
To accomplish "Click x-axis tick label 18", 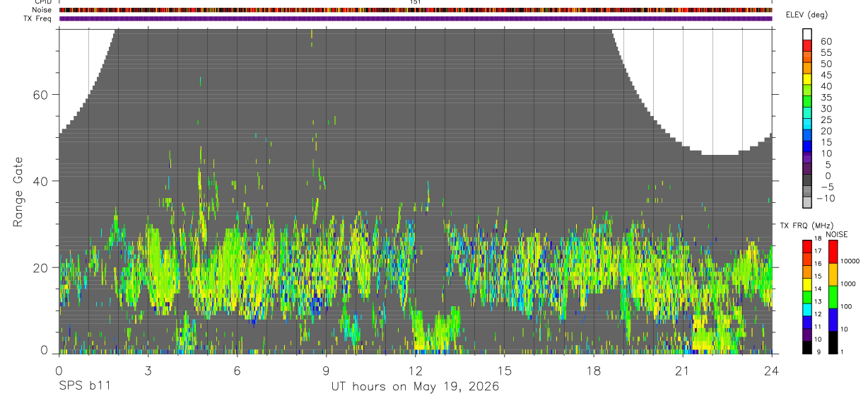I will (594, 371).
